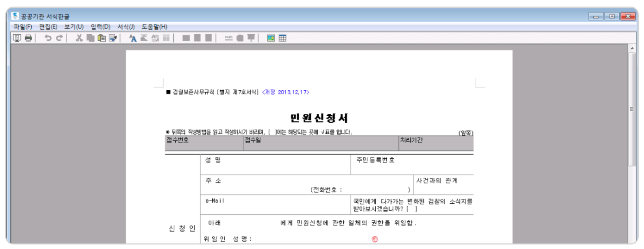Click the Print icon

coord(28,38)
